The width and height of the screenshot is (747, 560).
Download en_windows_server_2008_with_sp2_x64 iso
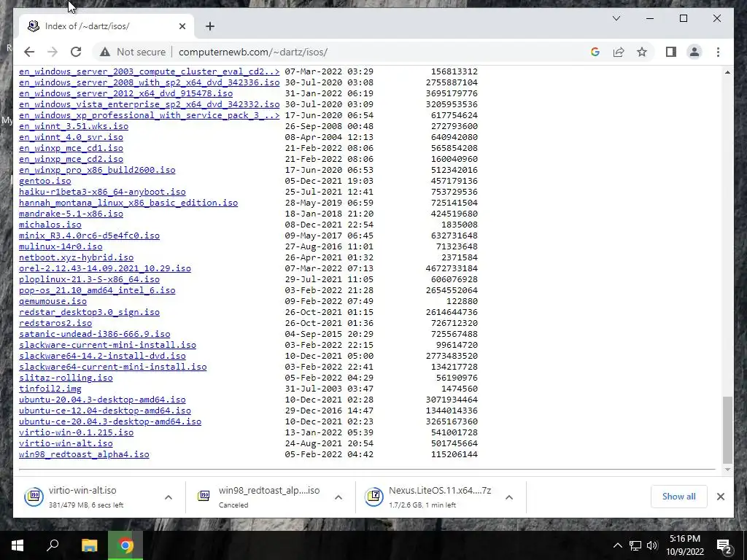coord(149,82)
